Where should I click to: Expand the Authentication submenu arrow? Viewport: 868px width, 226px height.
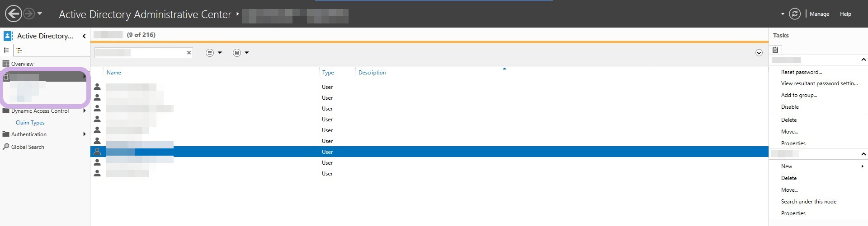84,134
